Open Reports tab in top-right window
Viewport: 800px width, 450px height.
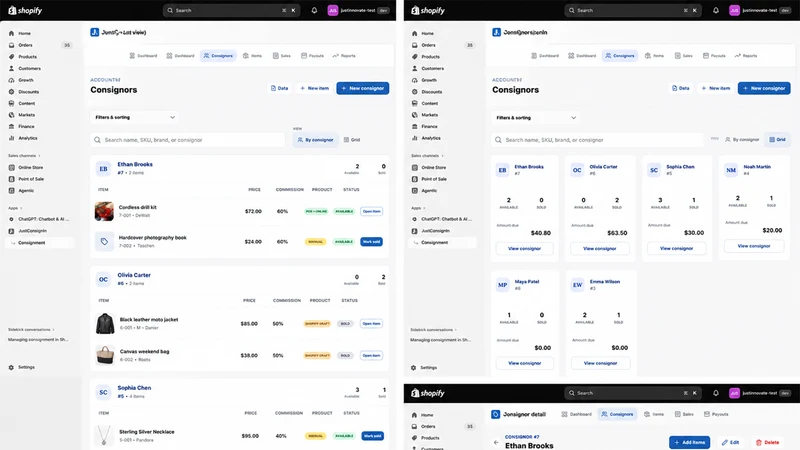pos(746,56)
